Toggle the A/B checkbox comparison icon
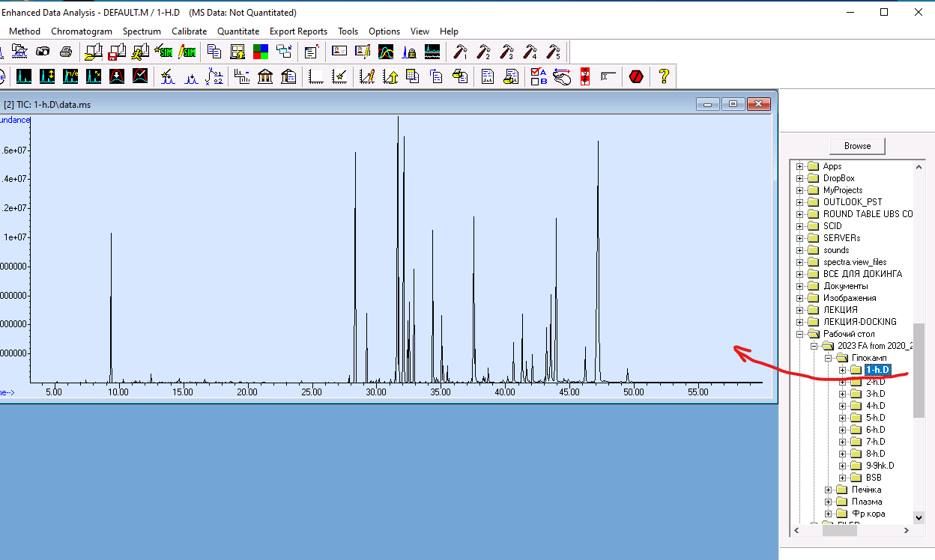The width and height of the screenshot is (935, 560). 539,76
